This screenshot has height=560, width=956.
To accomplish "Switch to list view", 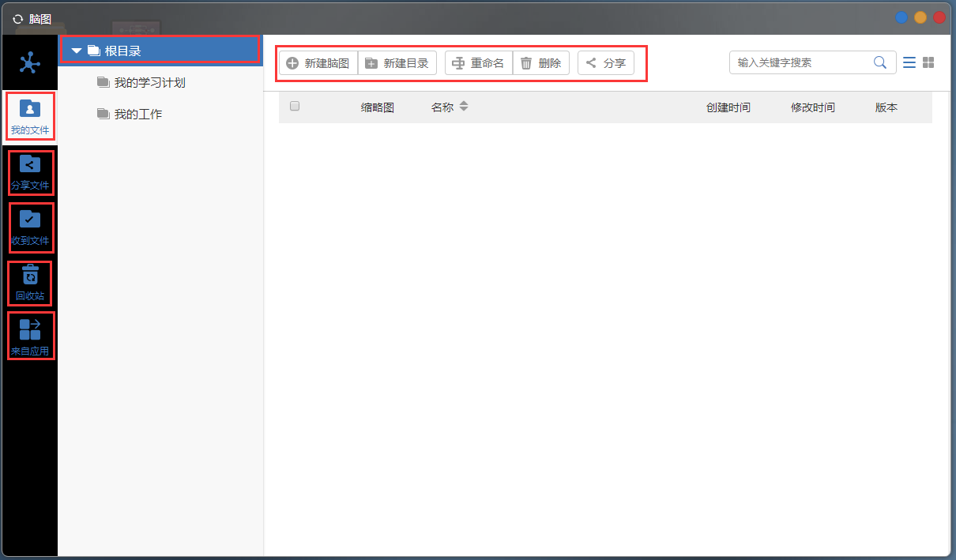I will coord(909,62).
